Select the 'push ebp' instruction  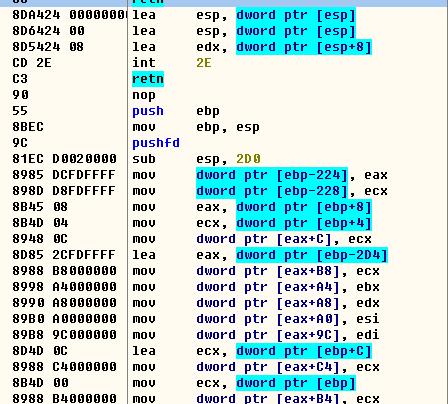(224, 111)
